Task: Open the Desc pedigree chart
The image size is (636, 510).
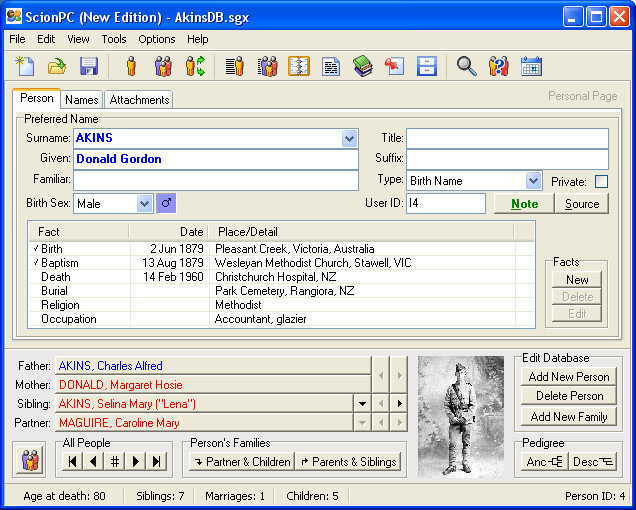Action: (593, 462)
